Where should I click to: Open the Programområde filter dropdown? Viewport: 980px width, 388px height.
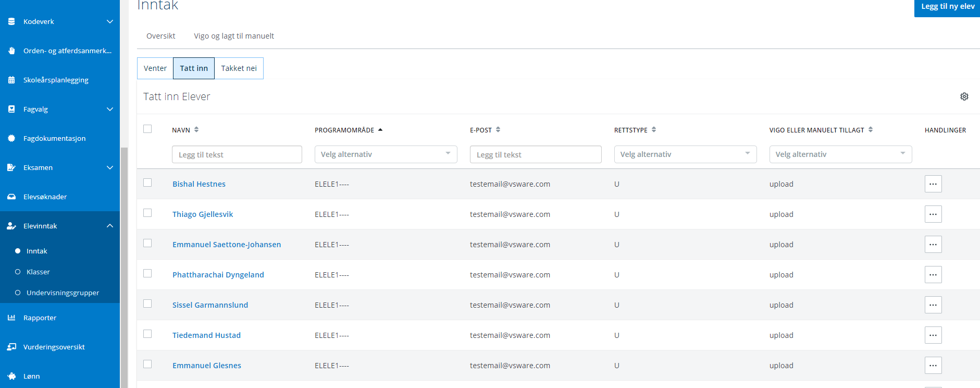coord(386,154)
